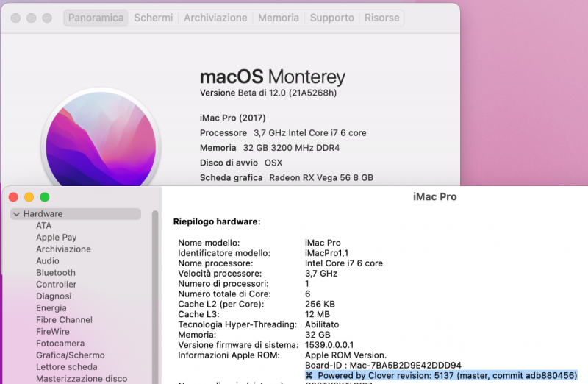Open the Archiviazione tab
588x384 pixels.
click(x=215, y=18)
